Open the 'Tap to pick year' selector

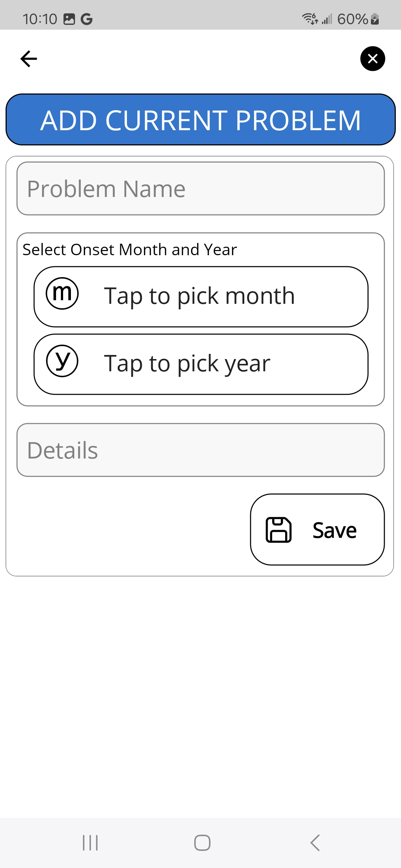[x=200, y=364]
